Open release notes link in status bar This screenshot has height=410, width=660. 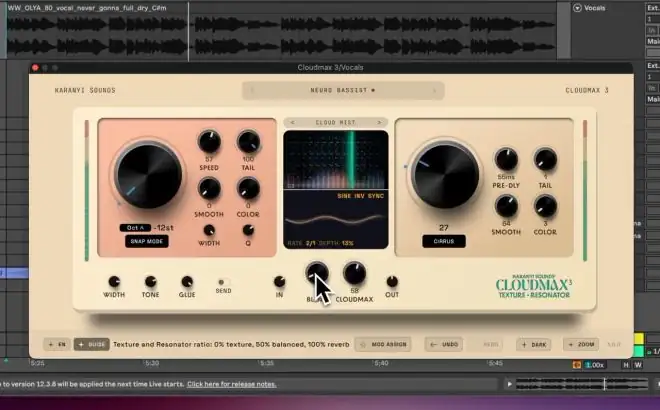(x=232, y=384)
